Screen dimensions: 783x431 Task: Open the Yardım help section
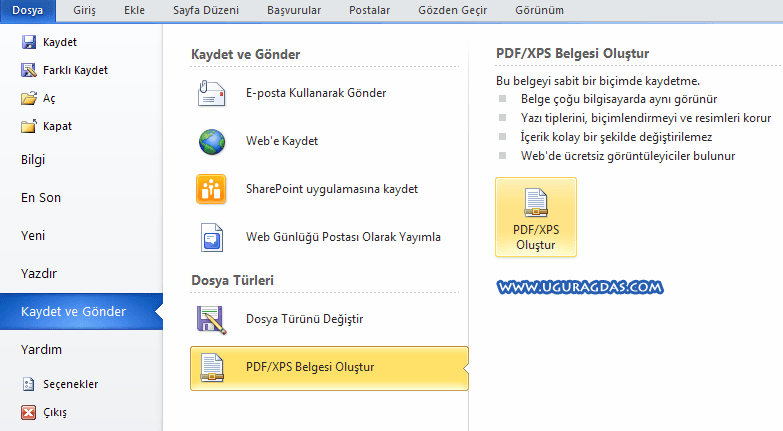[x=41, y=350]
